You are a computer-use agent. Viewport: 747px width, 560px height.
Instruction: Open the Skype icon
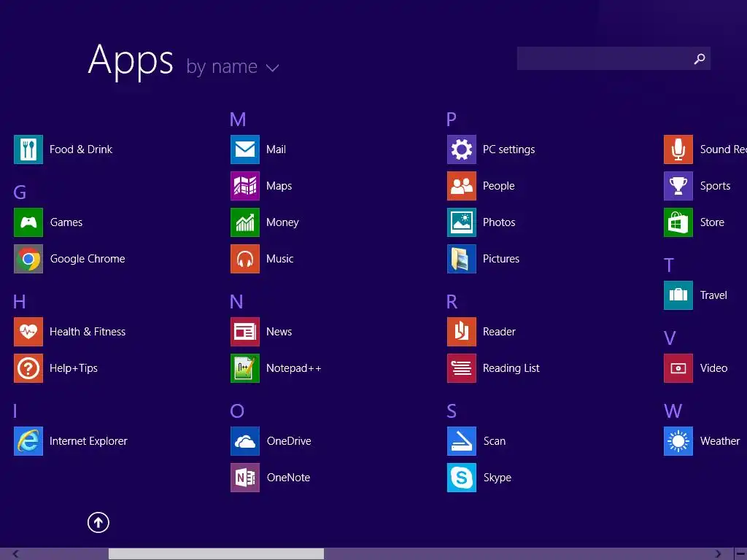point(461,477)
